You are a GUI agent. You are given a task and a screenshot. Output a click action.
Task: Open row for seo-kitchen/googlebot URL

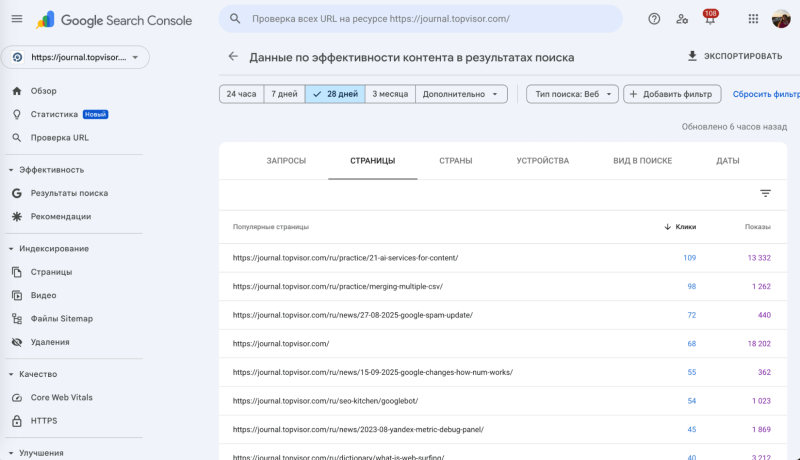click(x=503, y=400)
